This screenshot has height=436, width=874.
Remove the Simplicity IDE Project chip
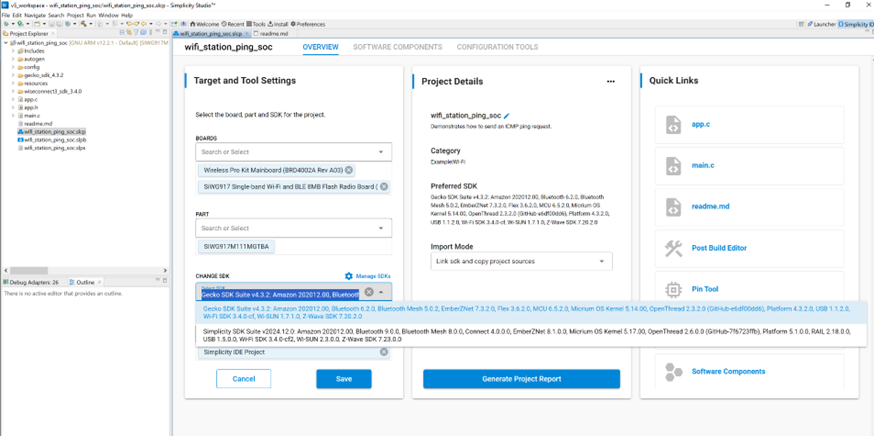point(383,352)
